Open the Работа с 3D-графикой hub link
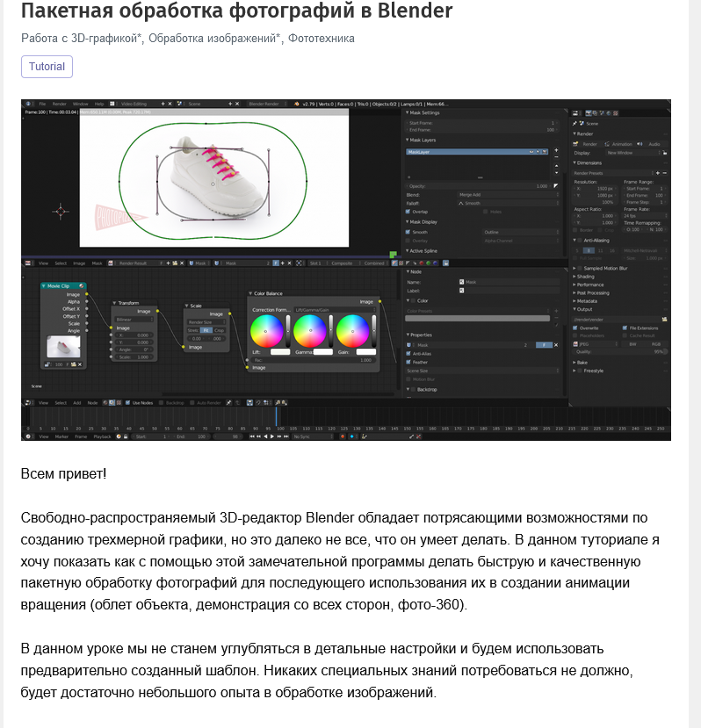 click(82, 38)
